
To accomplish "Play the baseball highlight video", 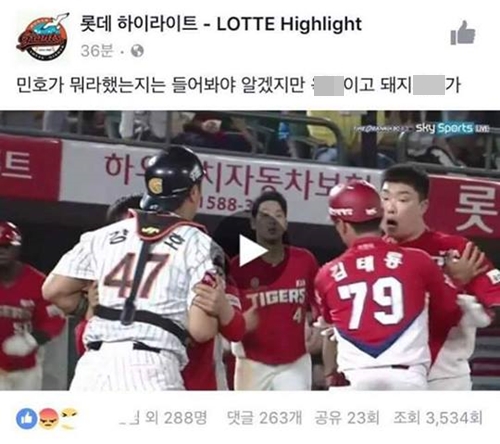I will click(252, 250).
